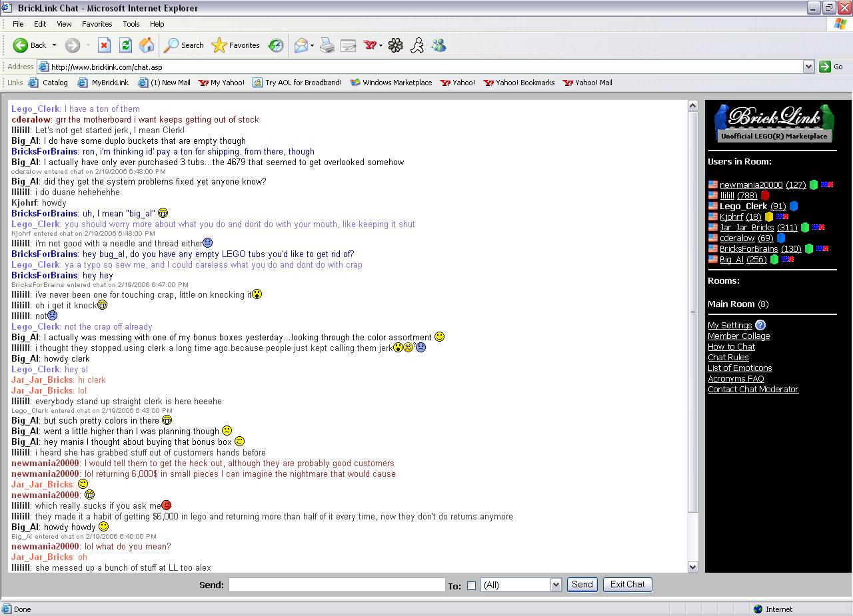Open the Favorites star toolbar button
The width and height of the screenshot is (853, 616).
pos(236,45)
